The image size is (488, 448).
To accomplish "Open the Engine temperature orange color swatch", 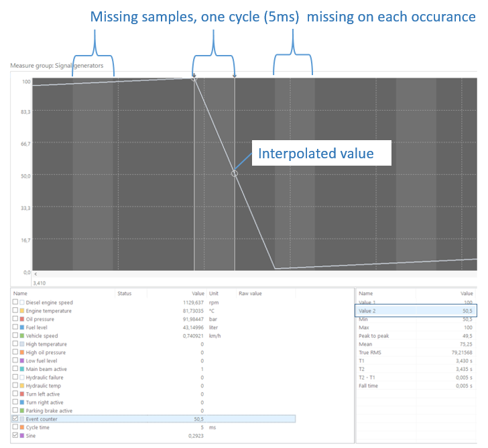I will click(21, 311).
